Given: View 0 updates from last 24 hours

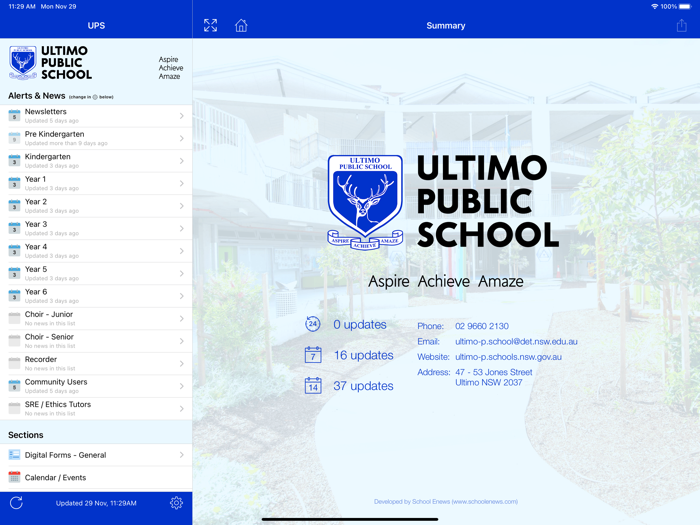Looking at the screenshot, I should click(x=360, y=325).
